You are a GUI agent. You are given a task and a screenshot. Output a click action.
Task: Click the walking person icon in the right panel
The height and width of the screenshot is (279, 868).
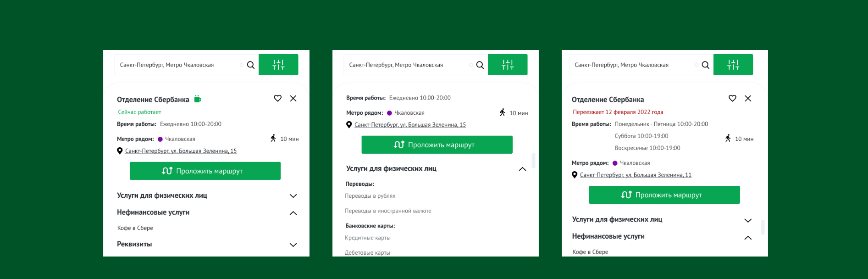pyautogui.click(x=728, y=138)
